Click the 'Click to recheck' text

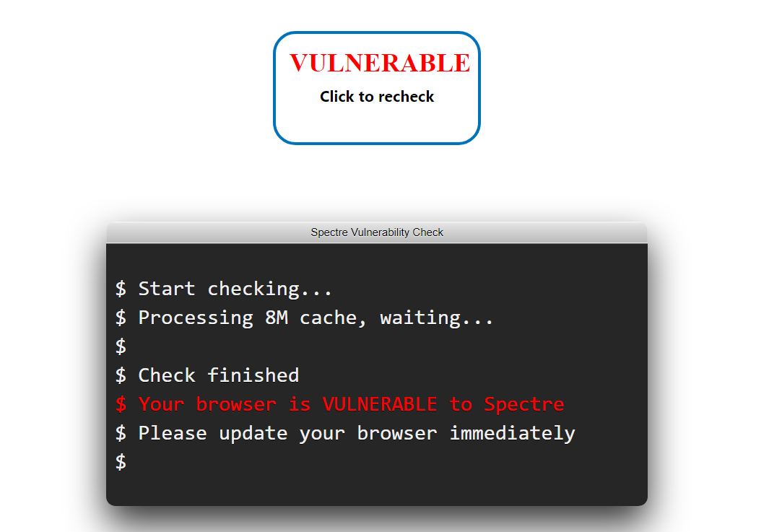(377, 97)
